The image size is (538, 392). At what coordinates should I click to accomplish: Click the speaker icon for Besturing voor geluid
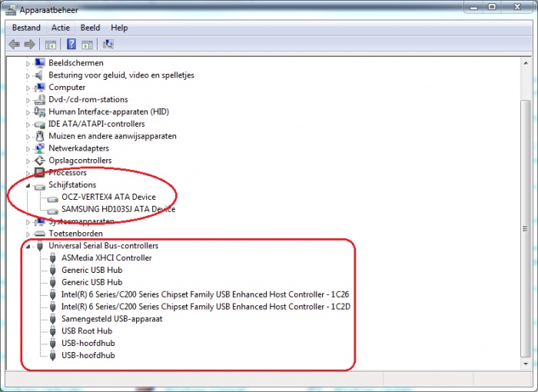[39, 75]
